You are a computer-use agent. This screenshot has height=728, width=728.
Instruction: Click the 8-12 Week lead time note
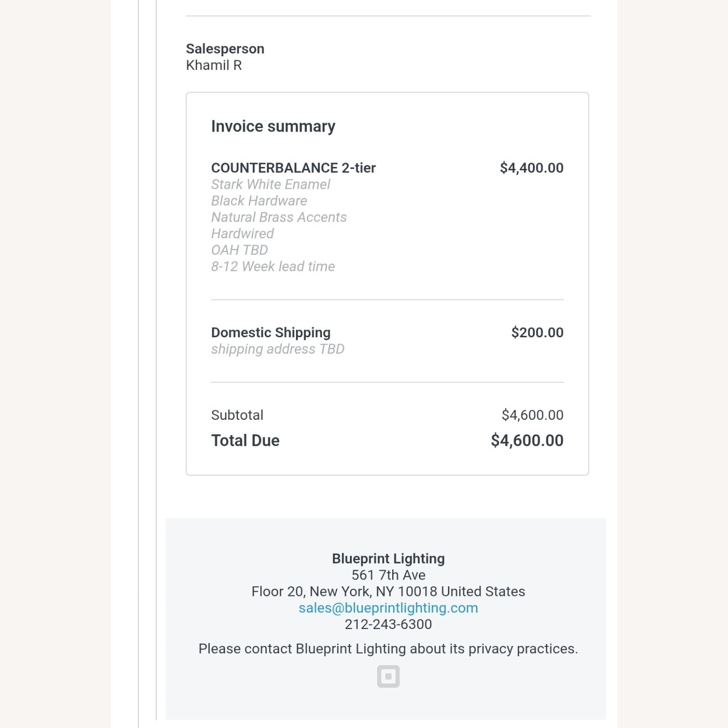click(x=273, y=266)
